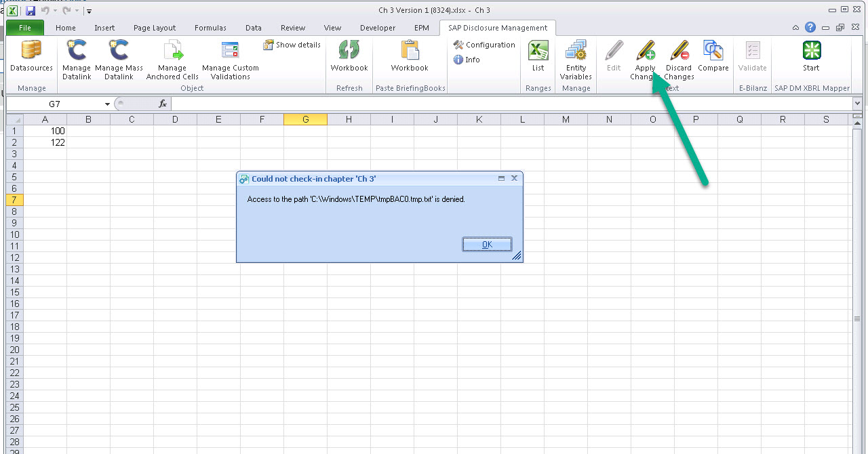
Task: Switch to the Insert tab
Action: (x=104, y=28)
